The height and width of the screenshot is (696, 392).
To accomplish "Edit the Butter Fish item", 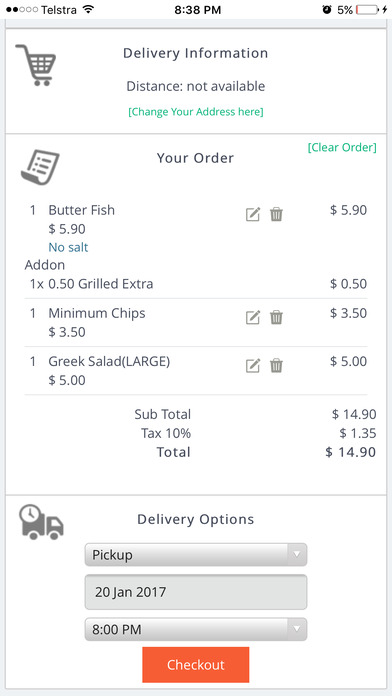I will tap(253, 214).
